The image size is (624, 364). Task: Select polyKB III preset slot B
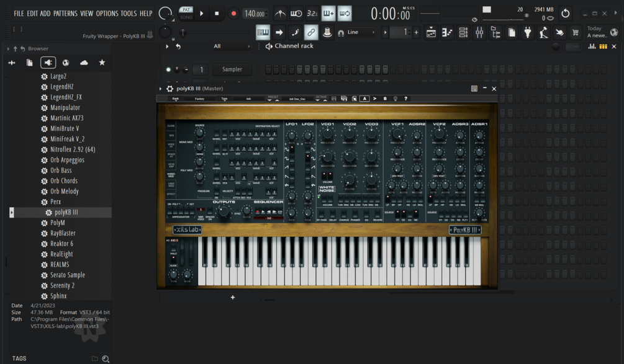coord(385,99)
